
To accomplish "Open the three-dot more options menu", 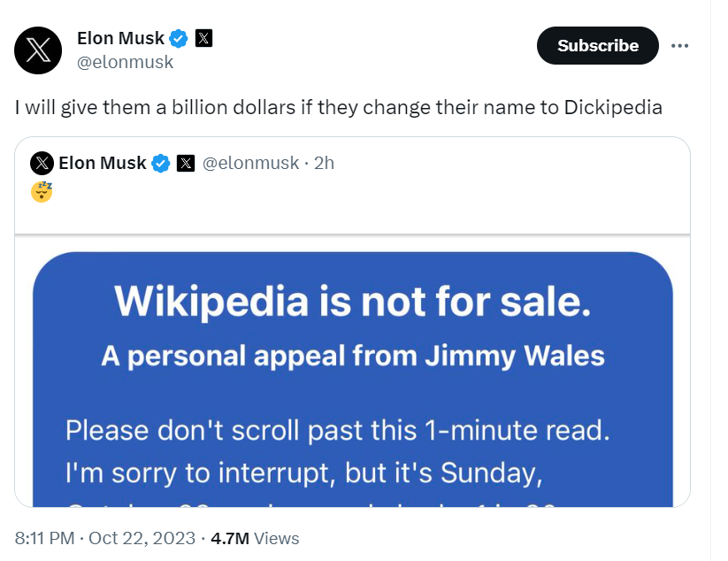I will 679,46.
